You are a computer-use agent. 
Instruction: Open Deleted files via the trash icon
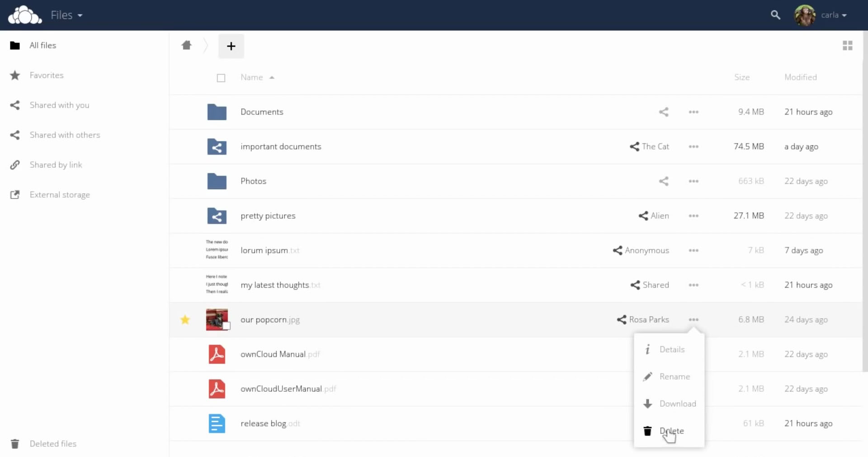pyautogui.click(x=15, y=443)
